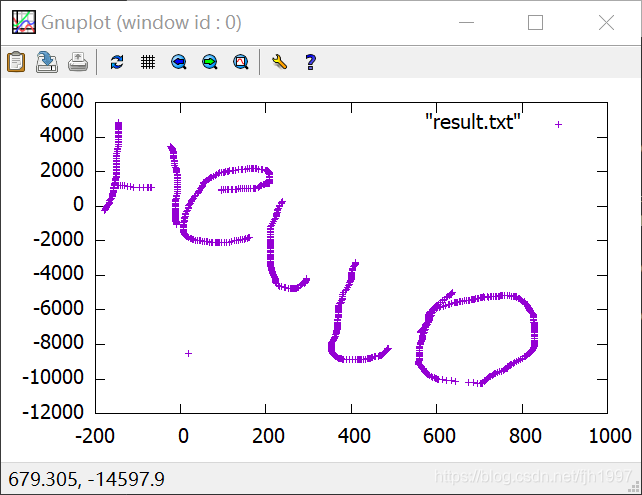Print the current plot
This screenshot has height=495, width=642.
[x=77, y=62]
